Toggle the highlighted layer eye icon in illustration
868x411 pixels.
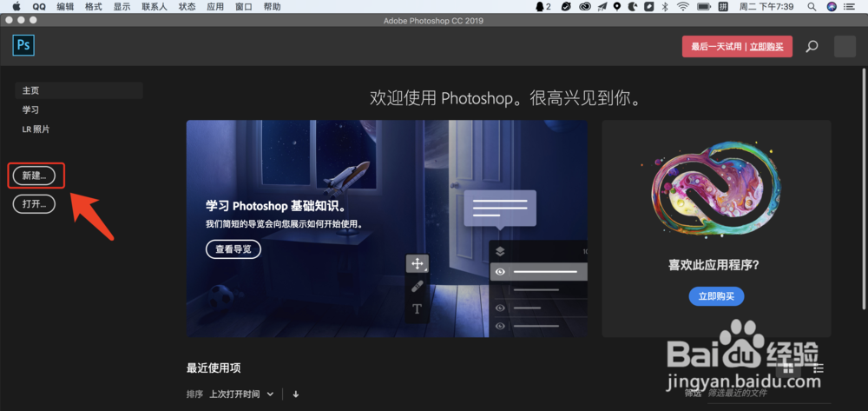[x=501, y=271]
